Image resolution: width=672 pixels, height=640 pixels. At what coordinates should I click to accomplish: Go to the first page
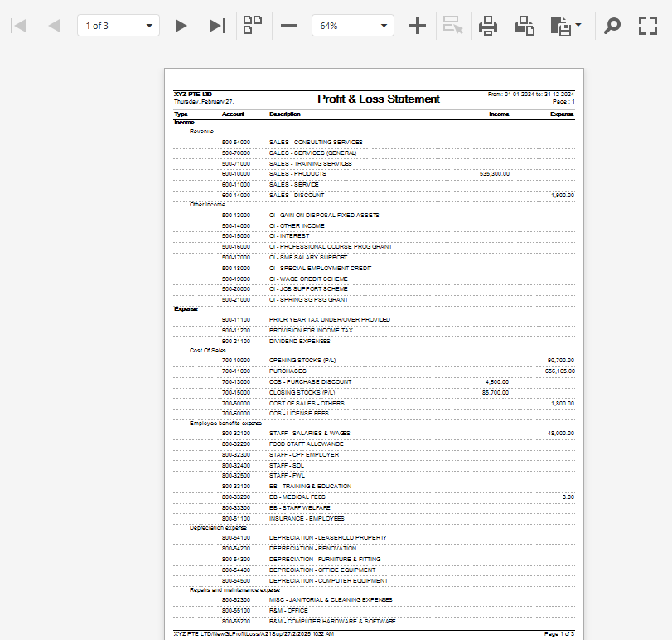pyautogui.click(x=18, y=26)
